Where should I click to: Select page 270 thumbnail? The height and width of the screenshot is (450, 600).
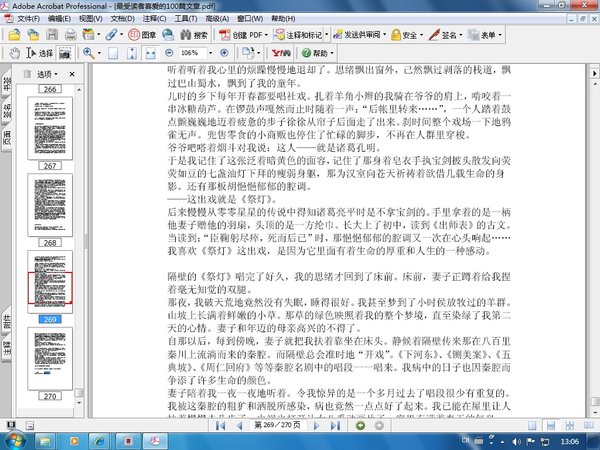(x=50, y=359)
